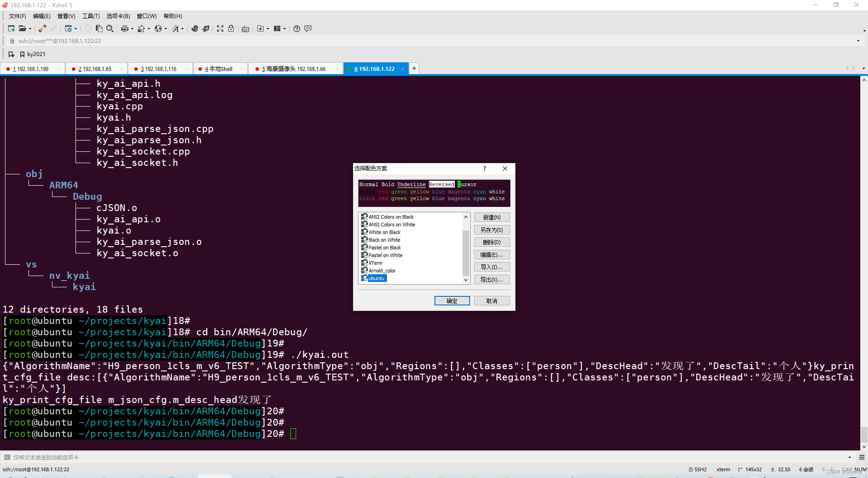Open the font settings dropdown arrow
This screenshot has width=868, height=478.
(x=183, y=28)
